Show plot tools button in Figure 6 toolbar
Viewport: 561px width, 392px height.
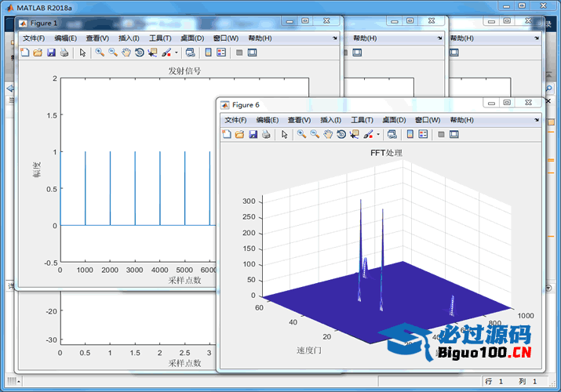[x=454, y=135]
